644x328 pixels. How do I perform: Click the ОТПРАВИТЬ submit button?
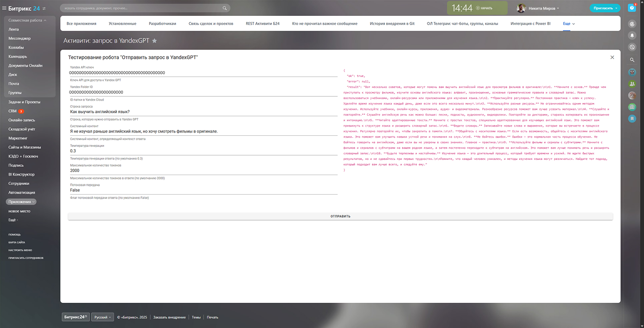point(340,216)
